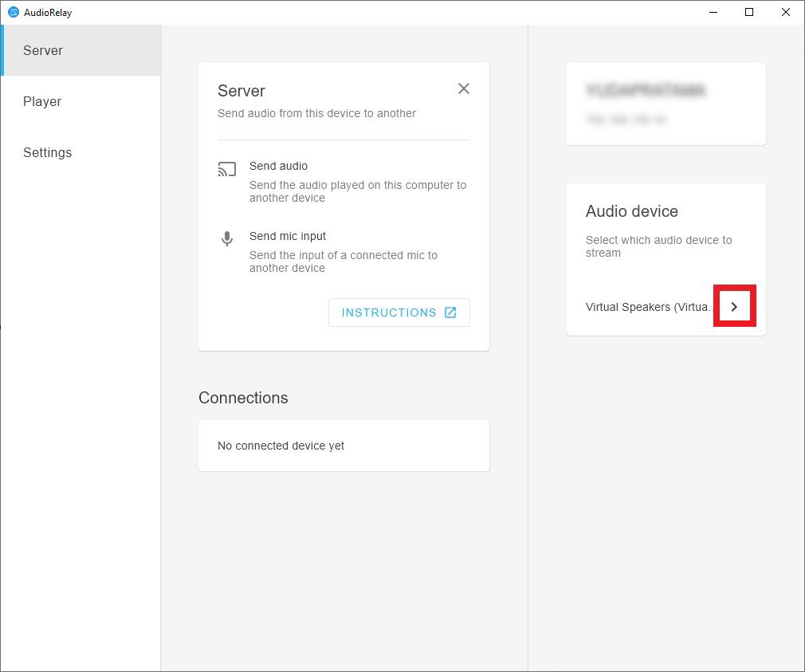Click the 'Connections' heading

[243, 398]
